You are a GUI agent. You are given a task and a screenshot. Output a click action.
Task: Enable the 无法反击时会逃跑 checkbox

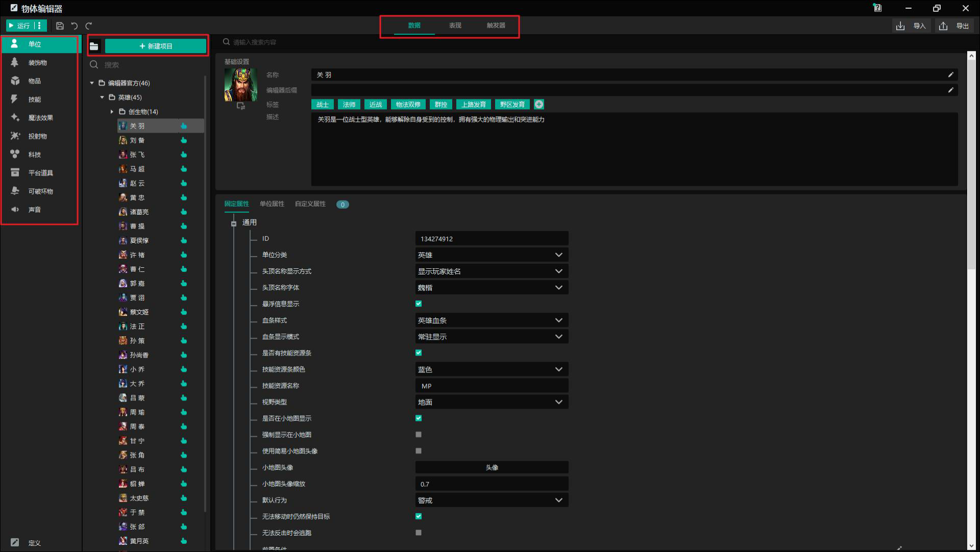point(419,533)
